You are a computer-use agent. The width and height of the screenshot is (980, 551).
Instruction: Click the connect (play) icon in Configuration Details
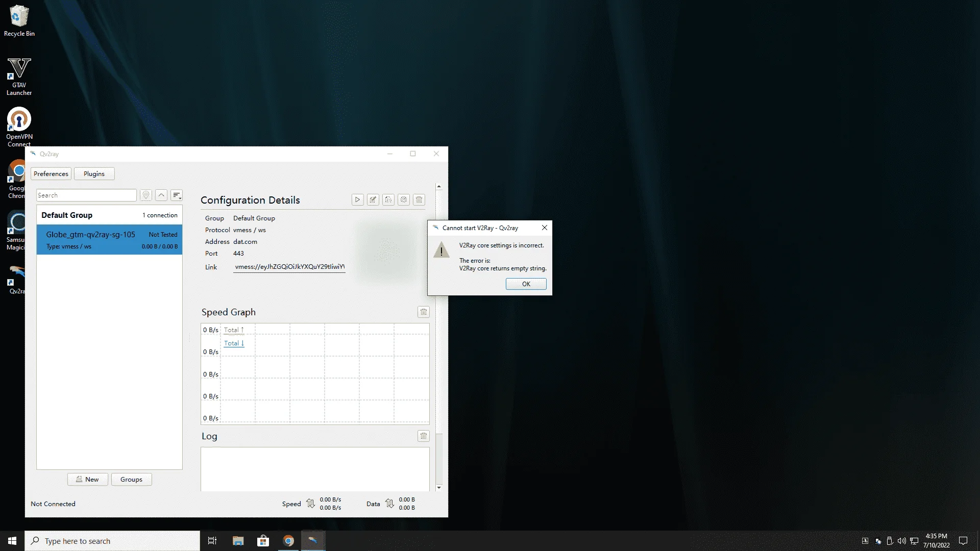pos(357,199)
